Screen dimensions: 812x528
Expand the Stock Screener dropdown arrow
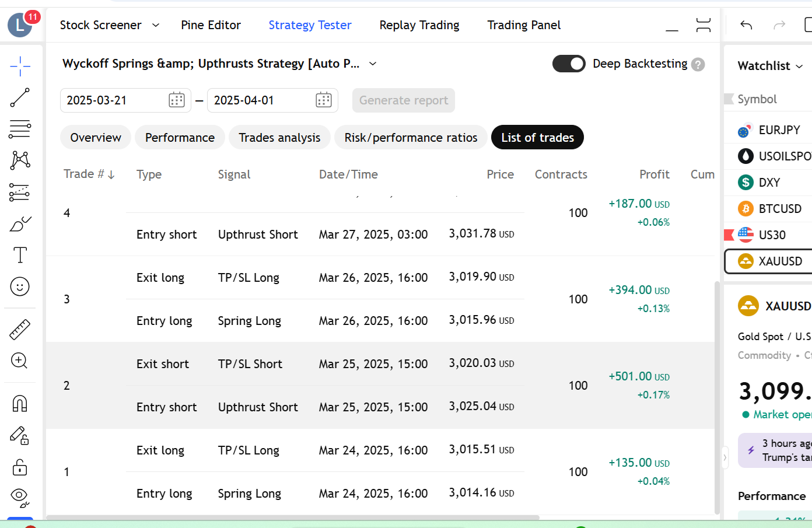click(156, 25)
